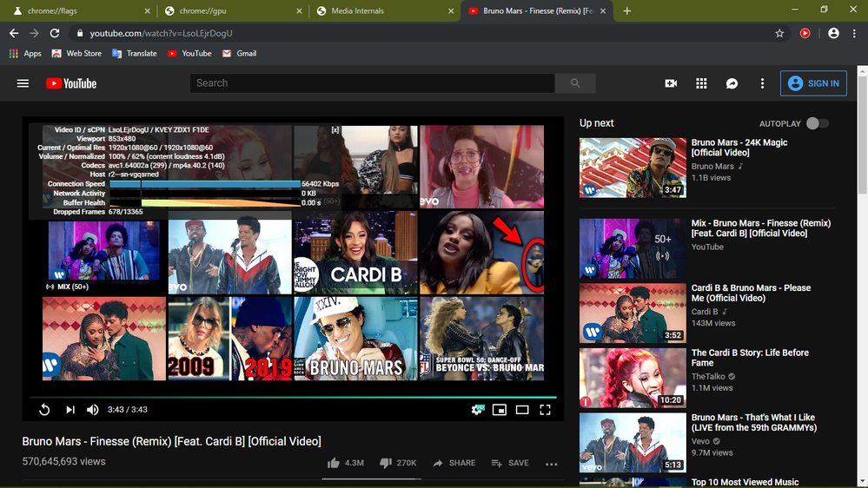The height and width of the screenshot is (488, 868).
Task: Open YouTube bookmark
Action: [189, 54]
